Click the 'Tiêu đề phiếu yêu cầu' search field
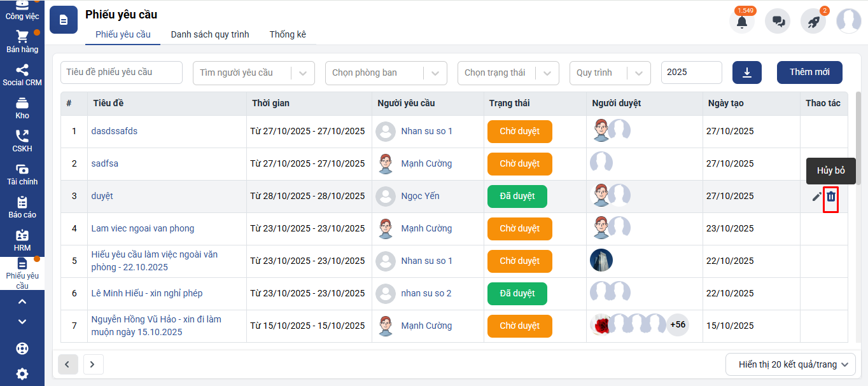Viewport: 868px width, 386px height. click(121, 72)
